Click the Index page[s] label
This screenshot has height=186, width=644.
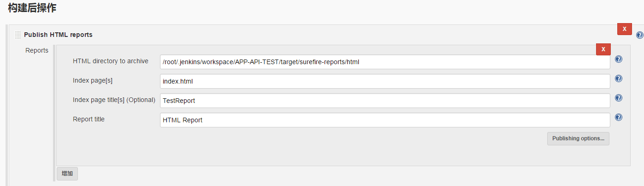(93, 80)
